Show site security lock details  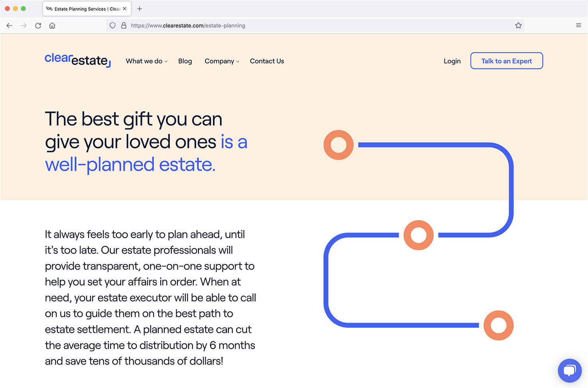tap(124, 25)
